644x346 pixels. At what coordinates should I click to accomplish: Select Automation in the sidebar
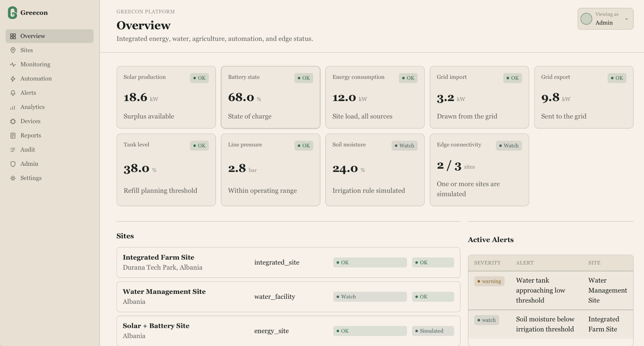(50, 79)
